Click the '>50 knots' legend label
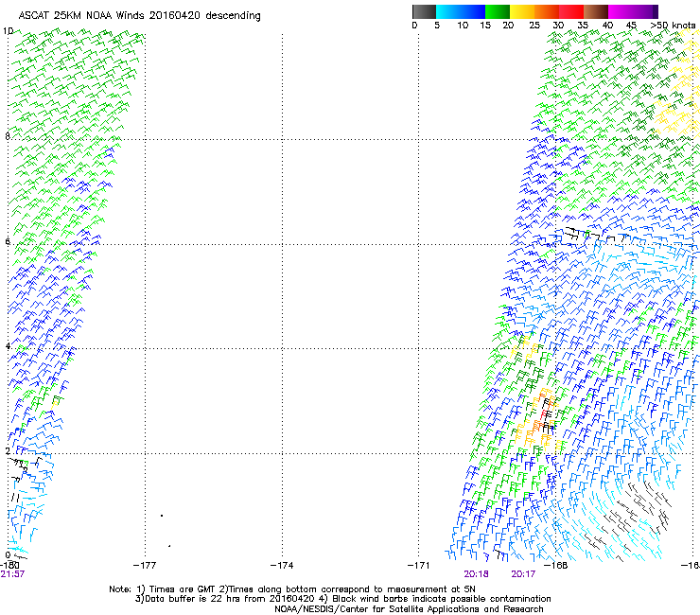The width and height of the screenshot is (700, 615). click(x=674, y=26)
